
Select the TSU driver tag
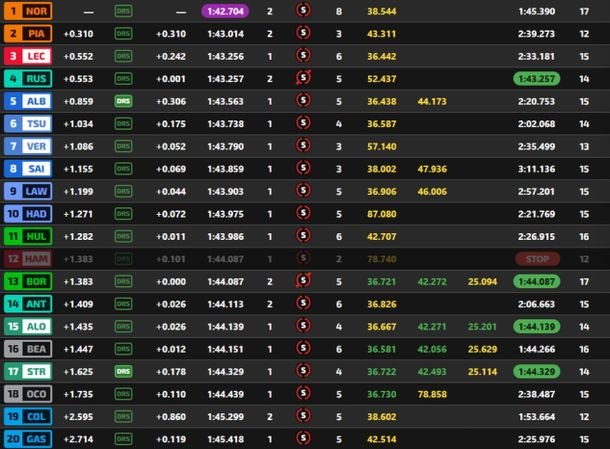(x=27, y=123)
